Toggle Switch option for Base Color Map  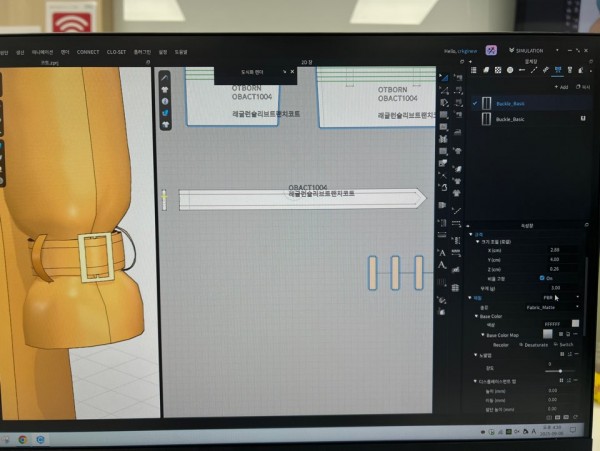(x=562, y=344)
